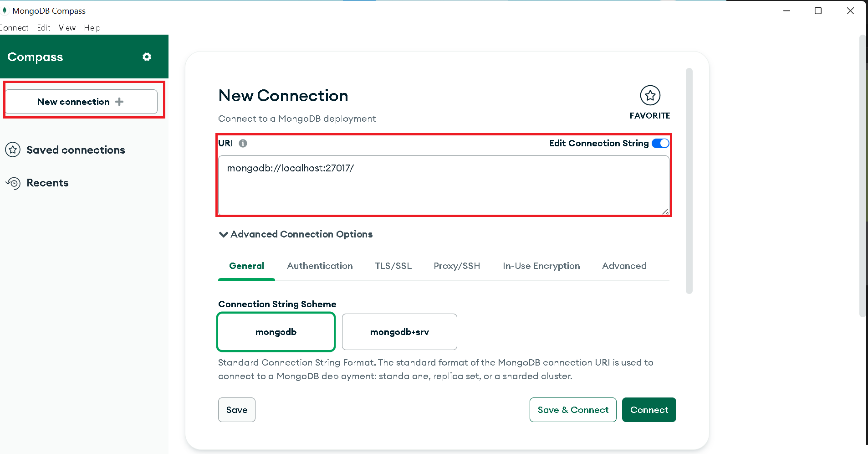The image size is (868, 454).
Task: Click the Favorite star icon
Action: [x=650, y=95]
